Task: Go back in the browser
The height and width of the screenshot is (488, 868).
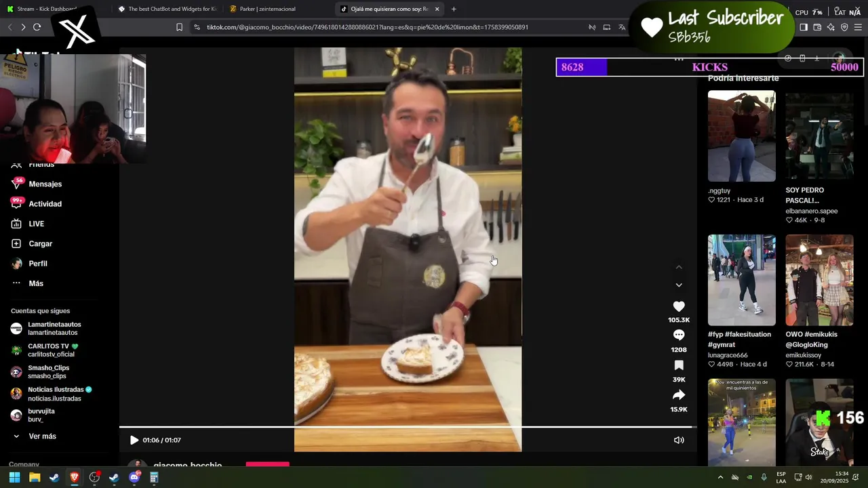Action: point(9,27)
